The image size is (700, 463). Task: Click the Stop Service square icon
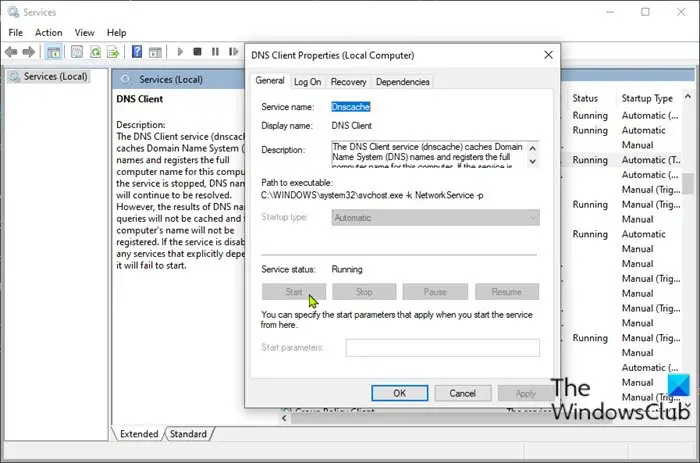pyautogui.click(x=197, y=52)
